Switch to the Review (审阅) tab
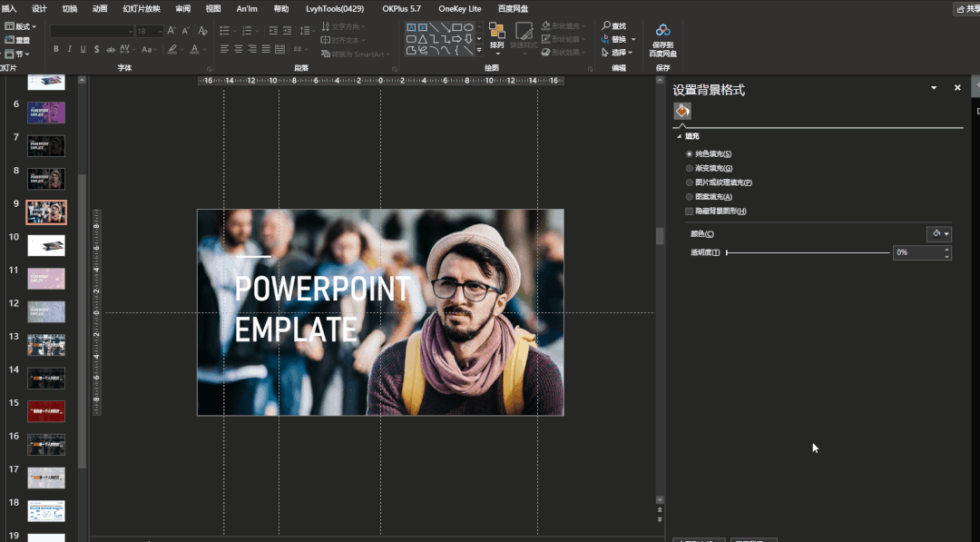980x542 pixels. [182, 9]
